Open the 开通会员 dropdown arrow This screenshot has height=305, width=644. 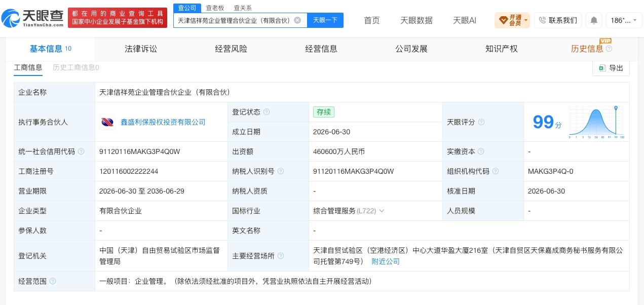526,21
